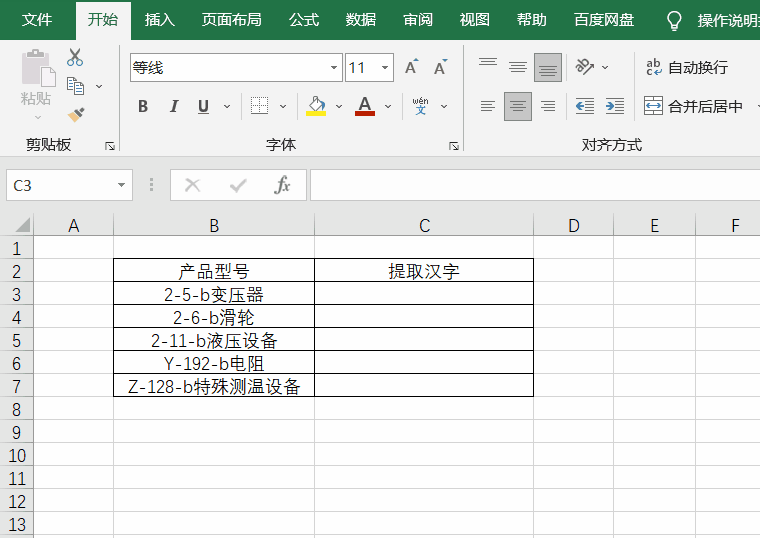The image size is (760, 538).
Task: Expand the underline style dropdown arrow
Action: pos(227,106)
